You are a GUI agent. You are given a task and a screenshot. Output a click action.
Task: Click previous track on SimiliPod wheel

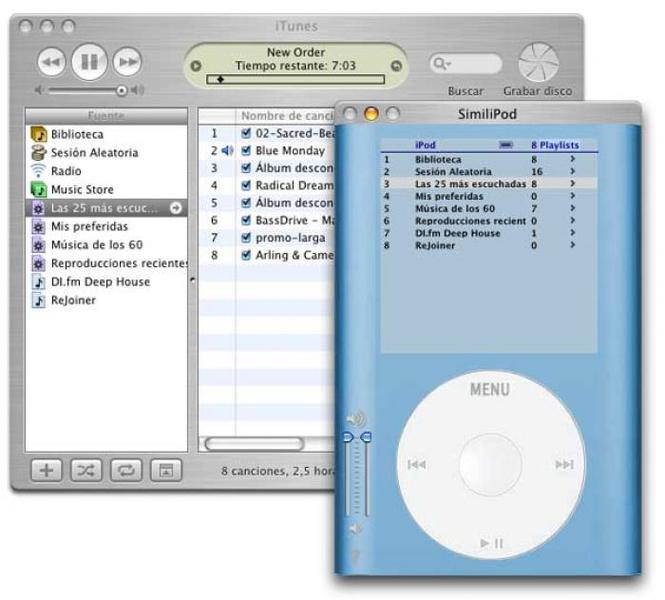[x=416, y=465]
